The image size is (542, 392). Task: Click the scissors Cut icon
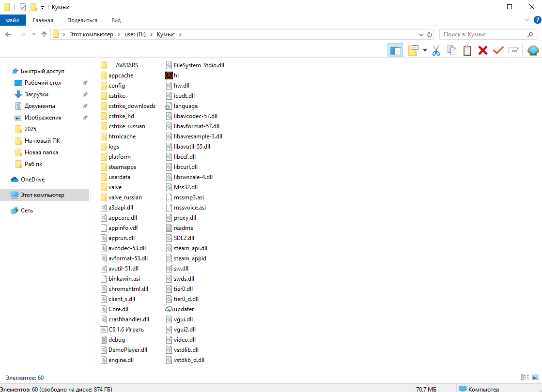(x=436, y=50)
